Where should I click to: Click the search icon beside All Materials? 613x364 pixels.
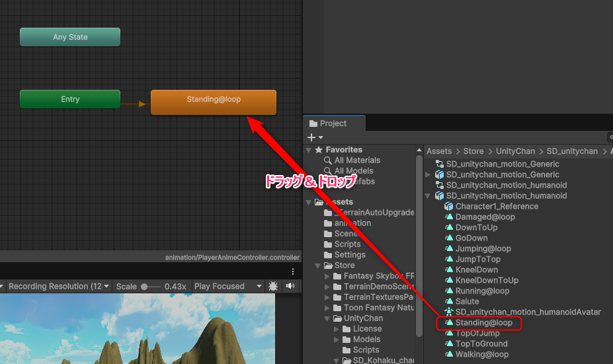(x=327, y=160)
